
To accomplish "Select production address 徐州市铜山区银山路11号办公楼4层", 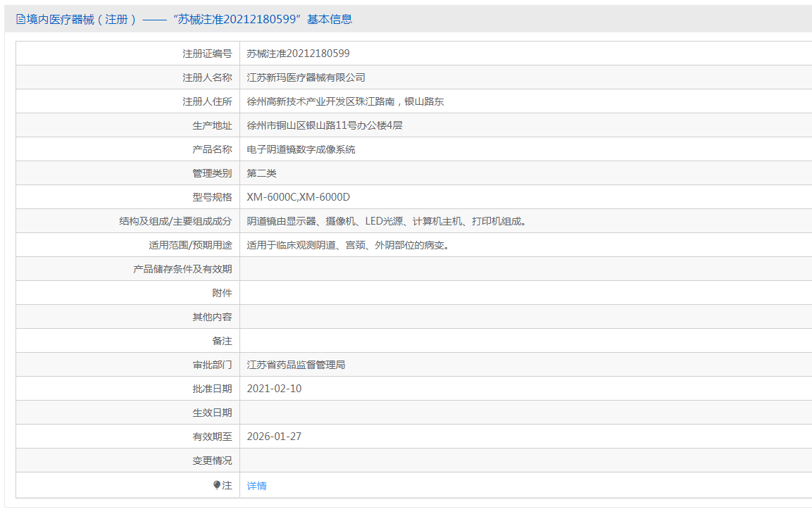I will pyautogui.click(x=324, y=125).
